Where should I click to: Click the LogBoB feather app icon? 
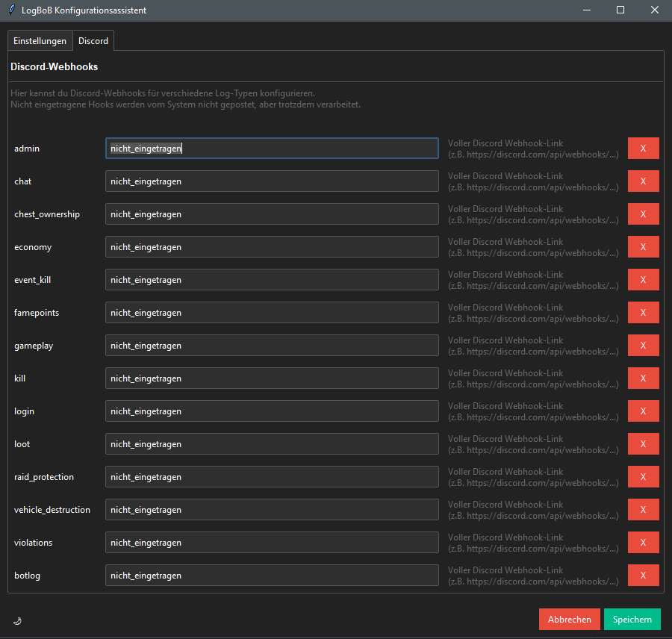tap(12, 10)
